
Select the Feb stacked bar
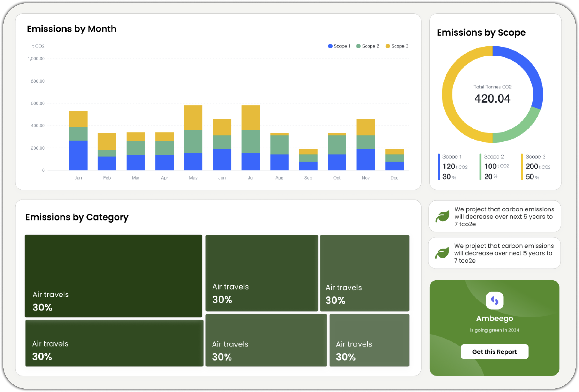pyautogui.click(x=107, y=152)
